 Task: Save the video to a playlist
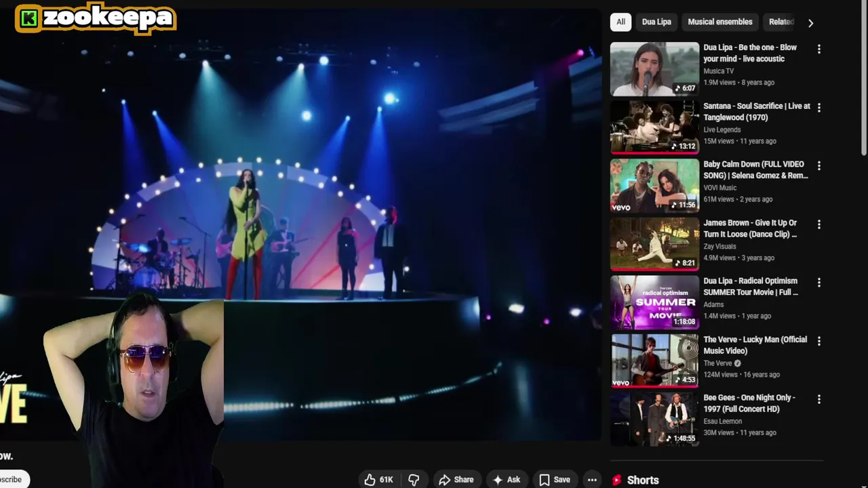click(555, 479)
